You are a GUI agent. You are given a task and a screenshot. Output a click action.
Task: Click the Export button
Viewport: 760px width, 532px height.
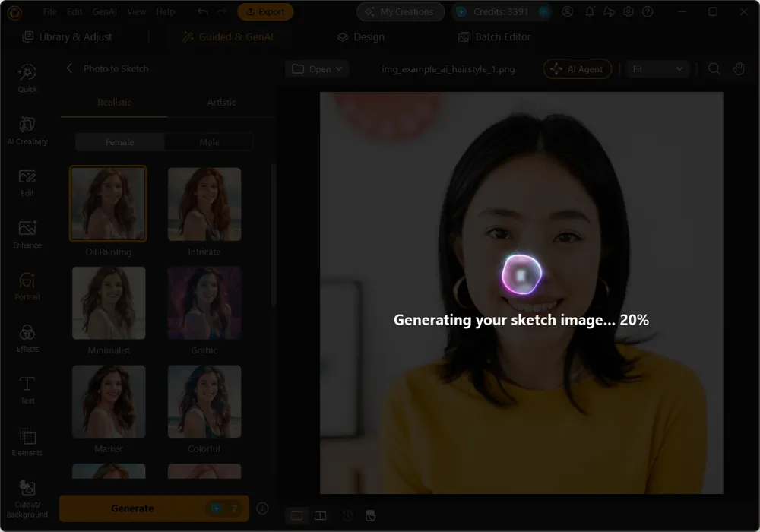click(x=265, y=11)
